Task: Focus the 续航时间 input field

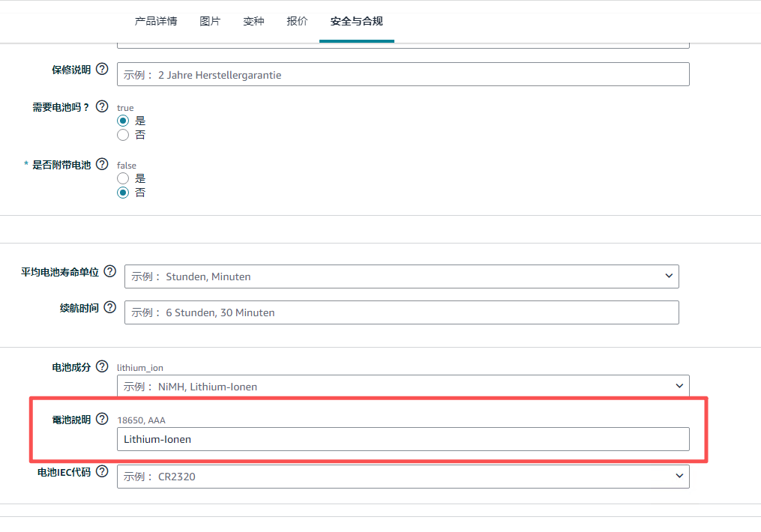Action: pyautogui.click(x=401, y=312)
